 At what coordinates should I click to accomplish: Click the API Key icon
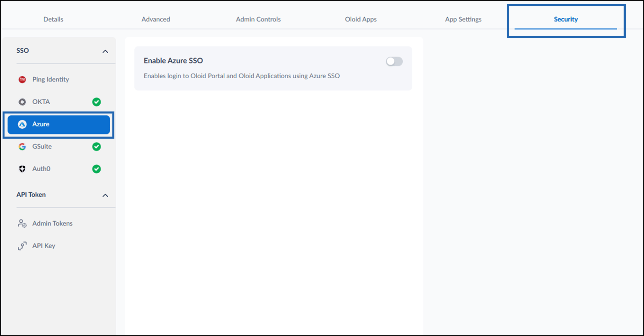click(22, 246)
